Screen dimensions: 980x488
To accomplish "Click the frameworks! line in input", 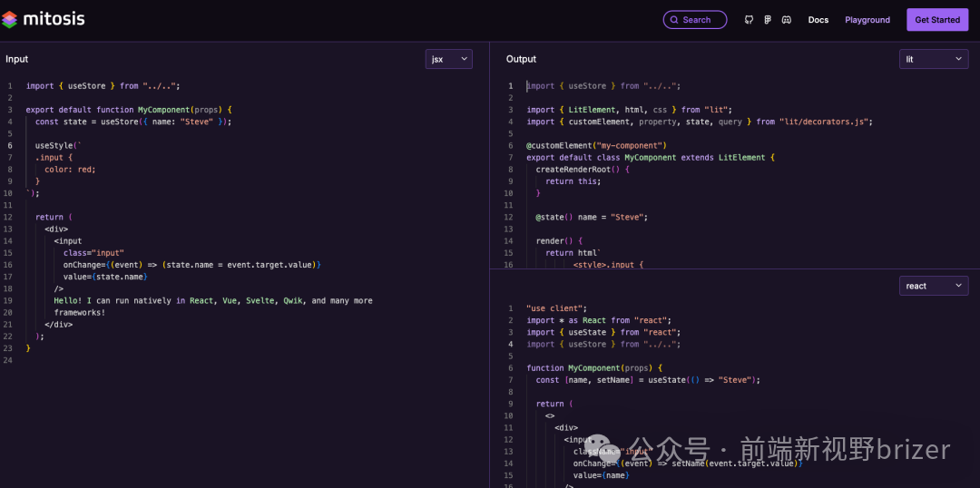I will (79, 312).
